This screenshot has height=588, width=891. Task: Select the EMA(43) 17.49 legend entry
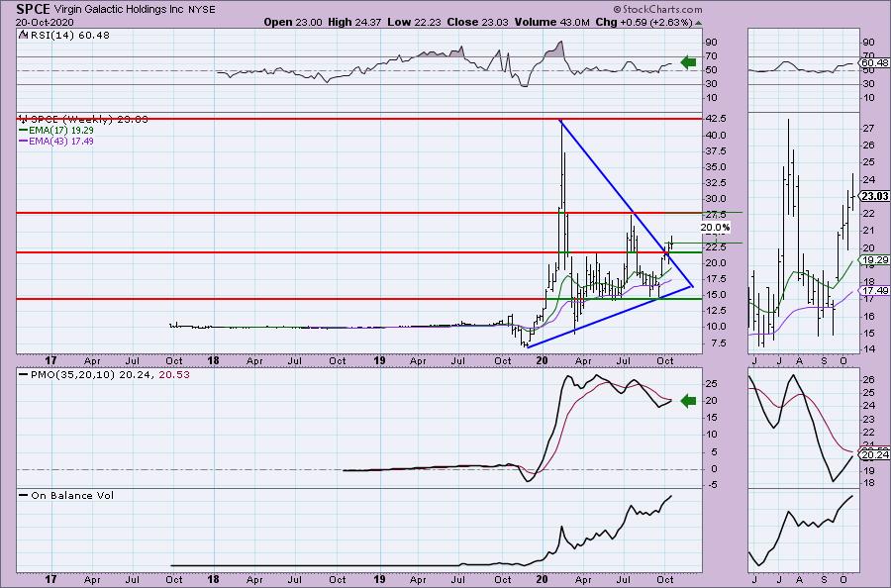pyautogui.click(x=56, y=141)
